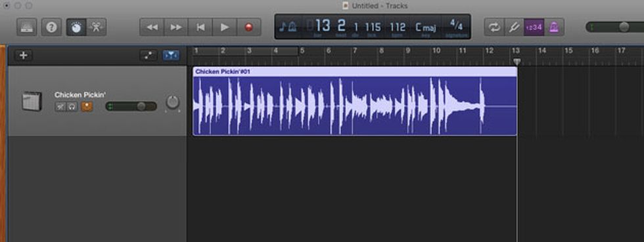644x242 pixels.
Task: Open the Library panel
Action: [27, 27]
